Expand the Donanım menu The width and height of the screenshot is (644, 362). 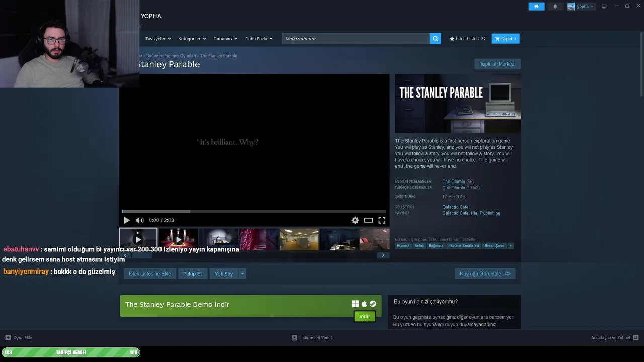coord(225,39)
